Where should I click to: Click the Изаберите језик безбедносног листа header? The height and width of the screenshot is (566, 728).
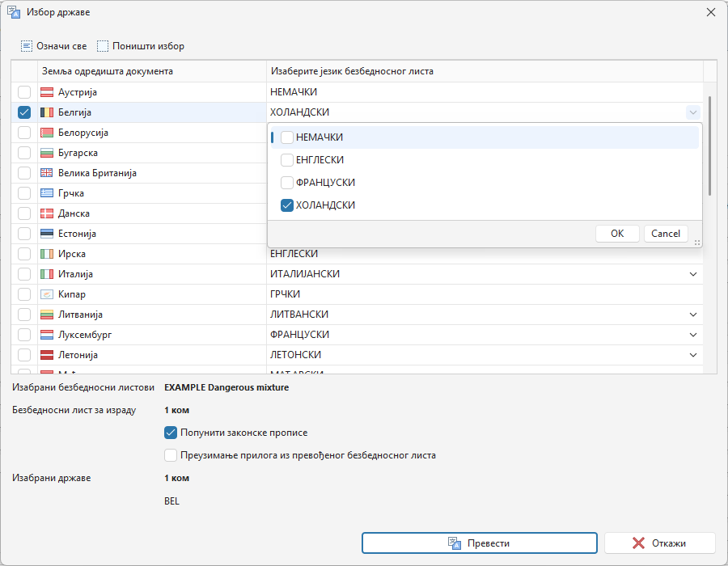[x=485, y=71]
